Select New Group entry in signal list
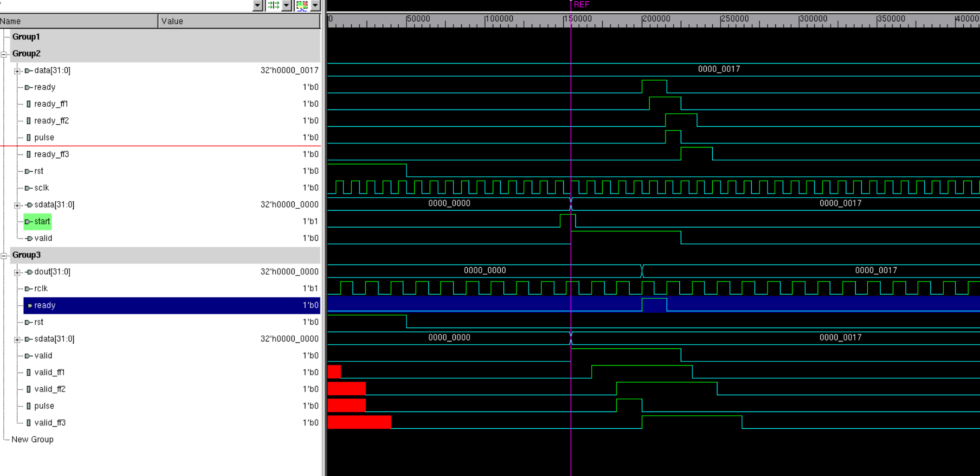 [32, 439]
